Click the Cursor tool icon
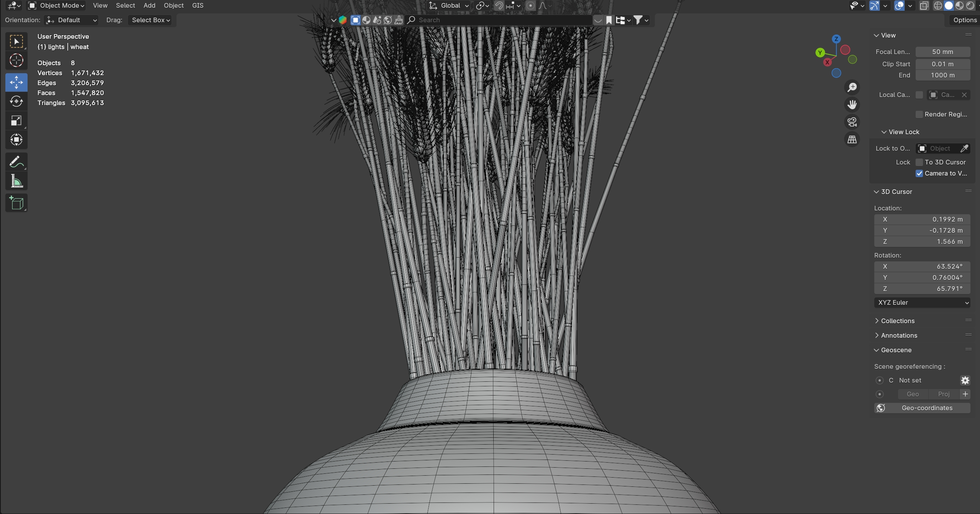The image size is (980, 514). coord(16,61)
